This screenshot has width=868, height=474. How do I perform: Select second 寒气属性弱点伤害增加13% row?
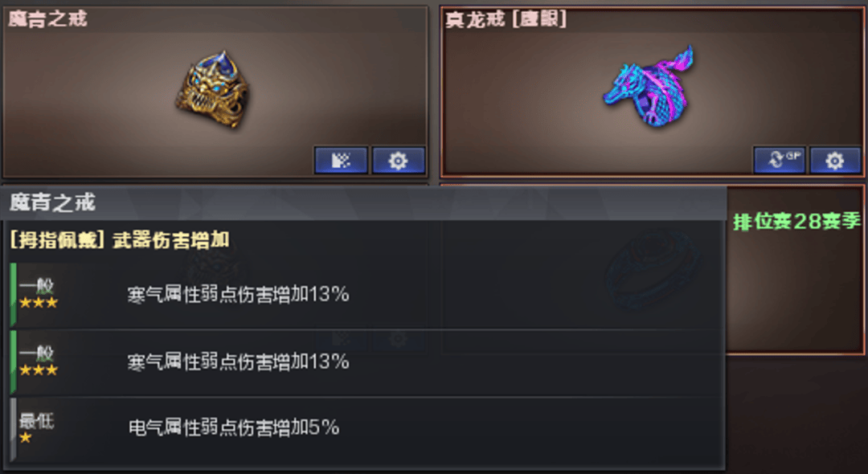pos(367,362)
